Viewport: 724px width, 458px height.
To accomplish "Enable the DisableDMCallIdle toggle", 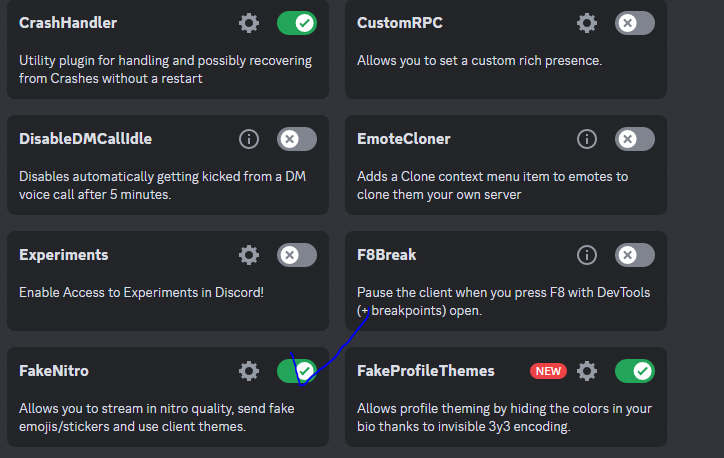I will (x=296, y=139).
